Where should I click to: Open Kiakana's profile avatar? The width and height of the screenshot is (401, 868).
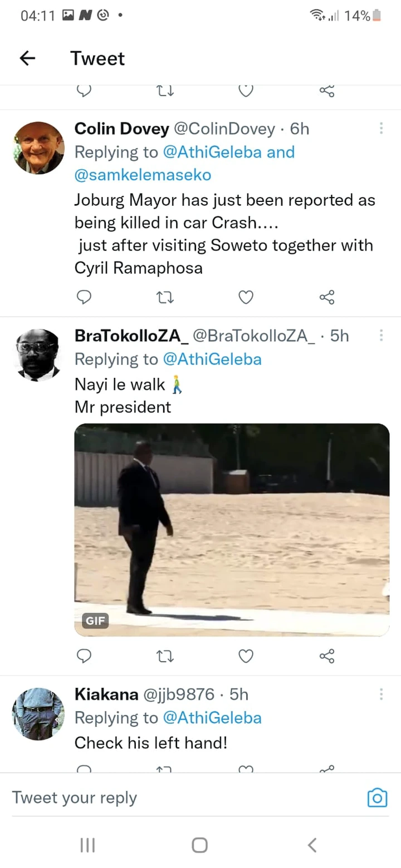39,714
